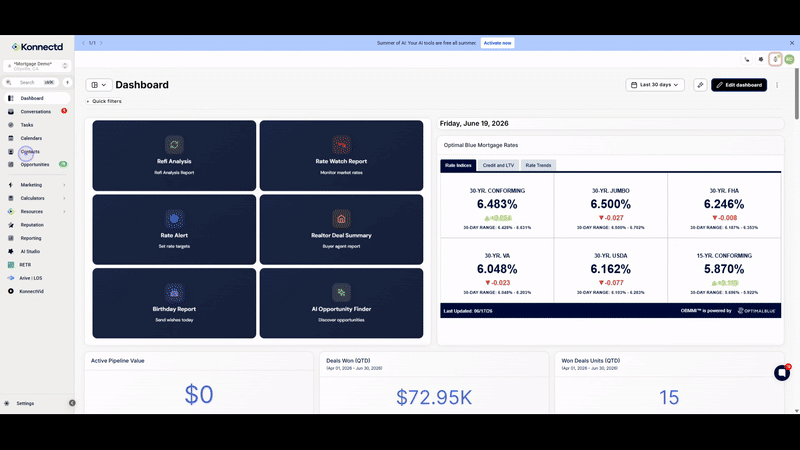Open the Rate Watch Report card

pyautogui.click(x=341, y=156)
